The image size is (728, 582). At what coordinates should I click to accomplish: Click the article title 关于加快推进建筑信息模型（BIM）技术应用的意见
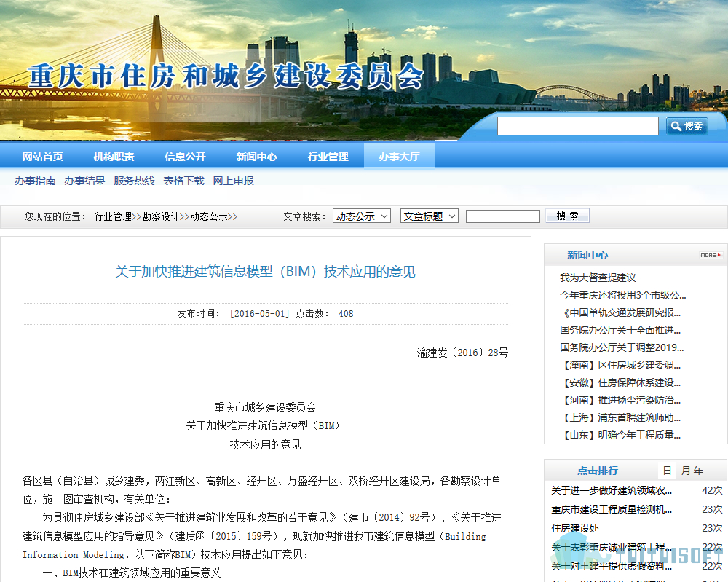coord(265,271)
